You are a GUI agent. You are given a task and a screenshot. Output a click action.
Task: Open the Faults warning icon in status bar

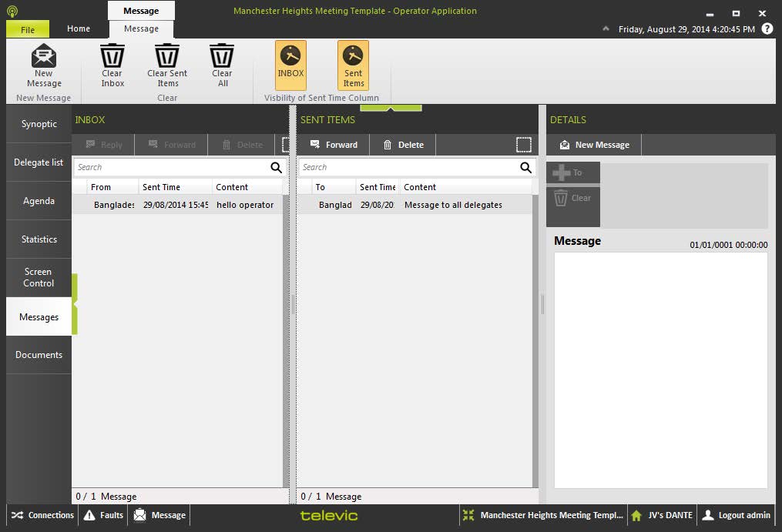[x=90, y=515]
